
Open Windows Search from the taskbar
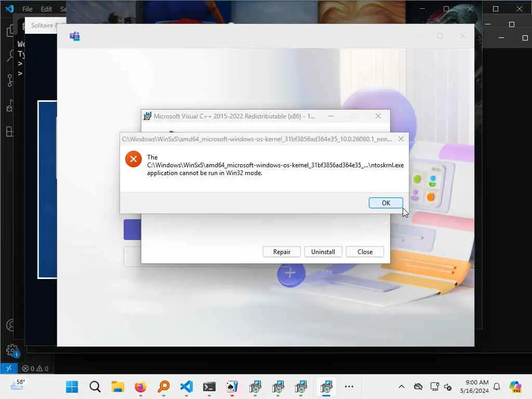(x=95, y=387)
